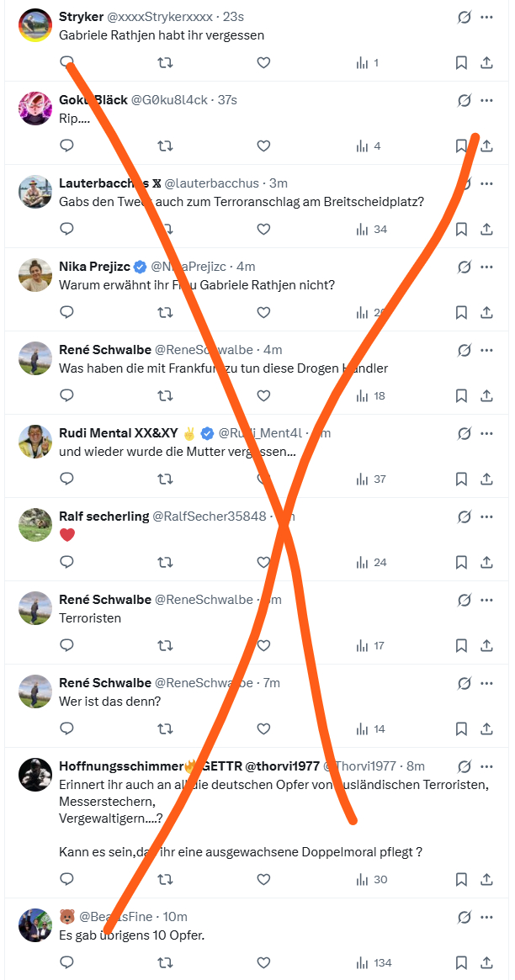
Task: Open more options on Stryker's tweet
Action: [486, 17]
